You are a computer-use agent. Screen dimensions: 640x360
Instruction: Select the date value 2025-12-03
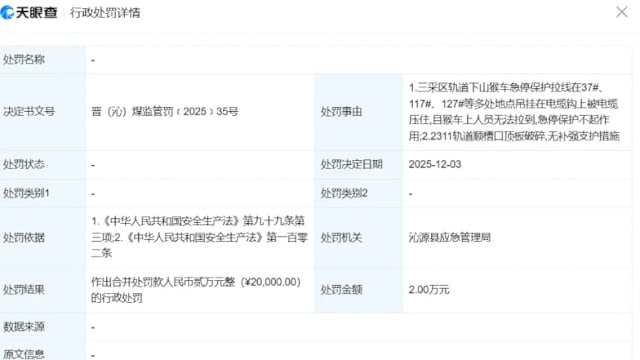coord(435,164)
